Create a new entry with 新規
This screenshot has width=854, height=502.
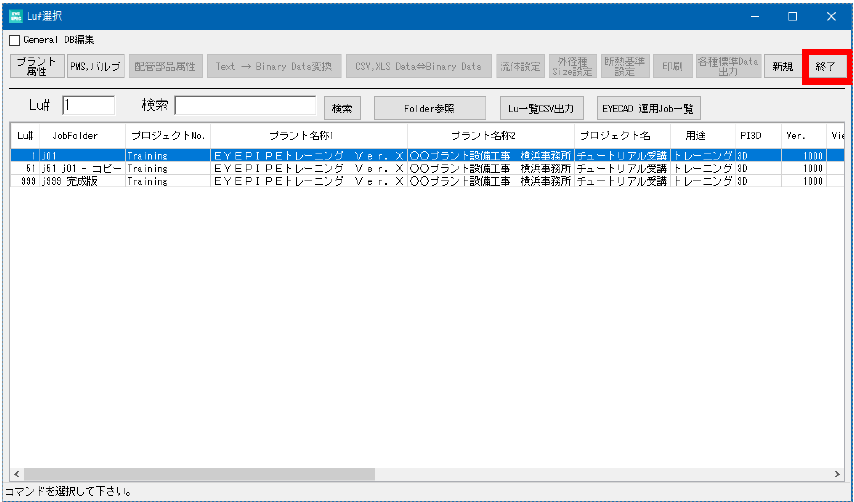pyautogui.click(x=783, y=66)
